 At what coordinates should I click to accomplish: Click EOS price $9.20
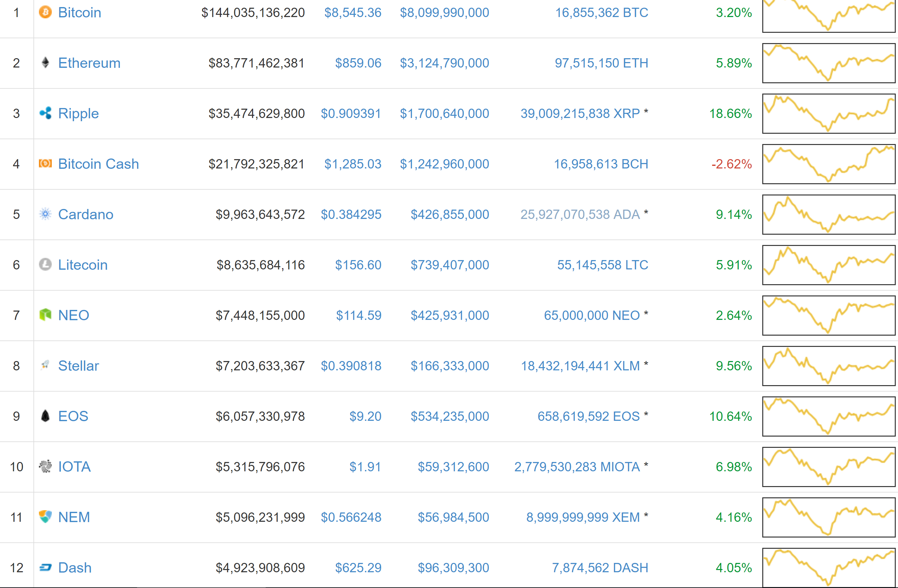pos(365,416)
